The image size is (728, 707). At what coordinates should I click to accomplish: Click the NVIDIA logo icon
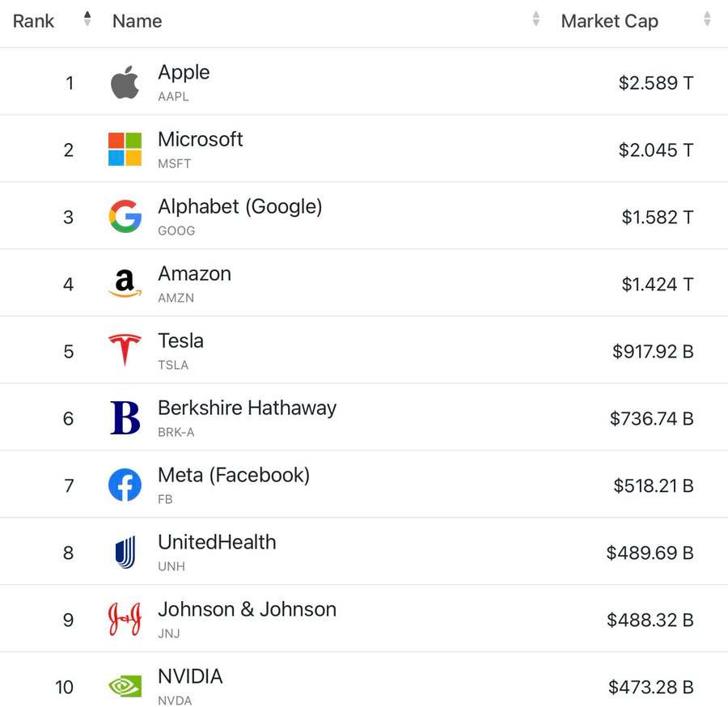point(125,686)
